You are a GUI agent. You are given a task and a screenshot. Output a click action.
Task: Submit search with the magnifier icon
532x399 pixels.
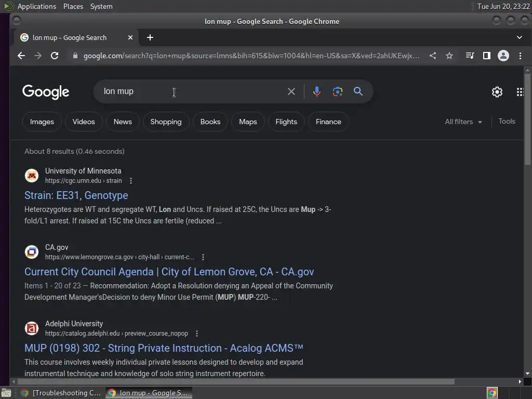[x=358, y=91]
